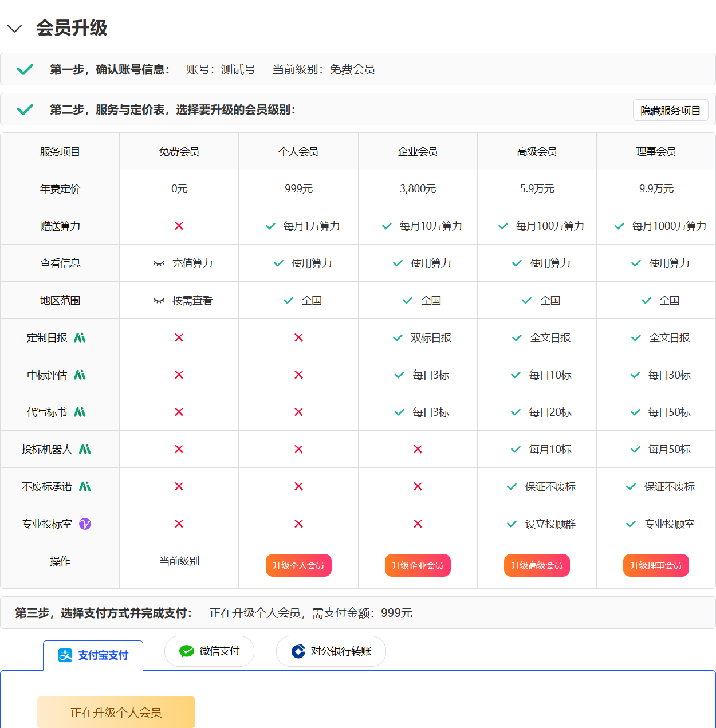Hide the service items with 隐藏服务项目
Screen dimensions: 716x728
[x=670, y=111]
